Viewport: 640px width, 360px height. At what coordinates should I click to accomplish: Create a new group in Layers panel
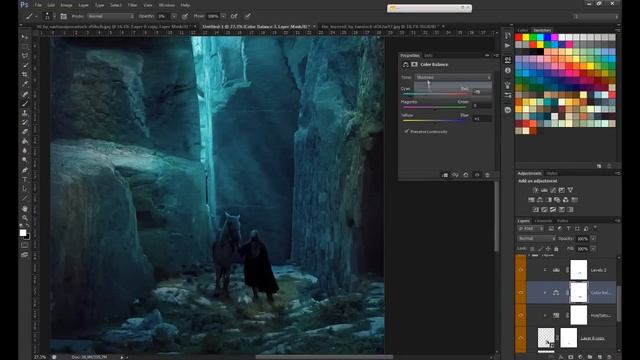[x=590, y=357]
